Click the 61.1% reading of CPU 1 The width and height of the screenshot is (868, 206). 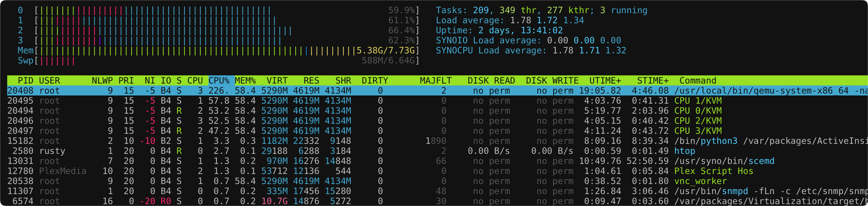point(401,20)
